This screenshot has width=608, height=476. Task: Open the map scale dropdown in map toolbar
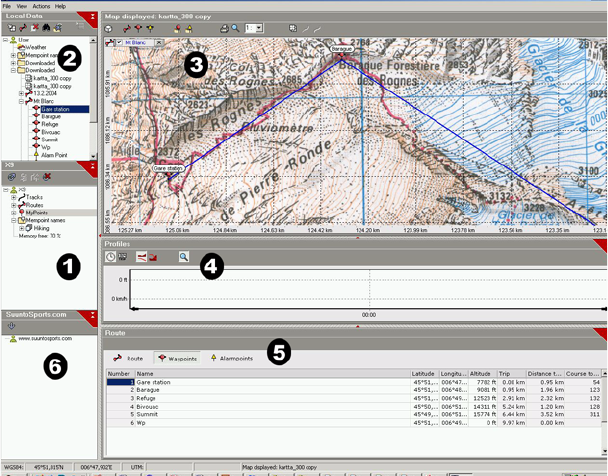pos(259,28)
